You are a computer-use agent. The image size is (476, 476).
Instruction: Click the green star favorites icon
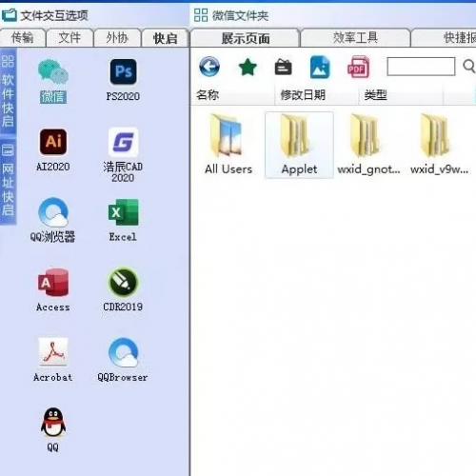point(248,67)
